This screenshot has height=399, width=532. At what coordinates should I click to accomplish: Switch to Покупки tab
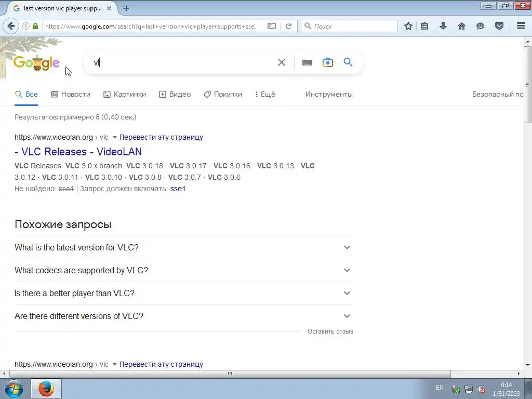[223, 95]
